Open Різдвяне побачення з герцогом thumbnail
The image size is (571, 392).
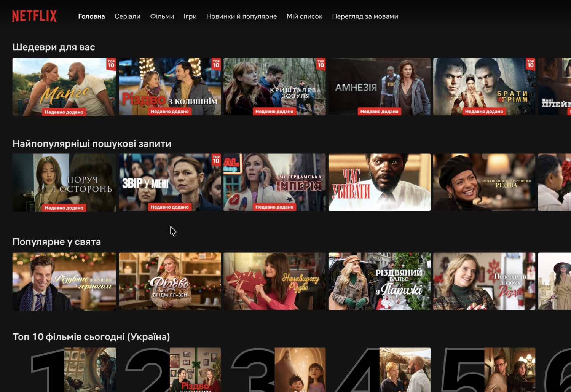point(64,282)
